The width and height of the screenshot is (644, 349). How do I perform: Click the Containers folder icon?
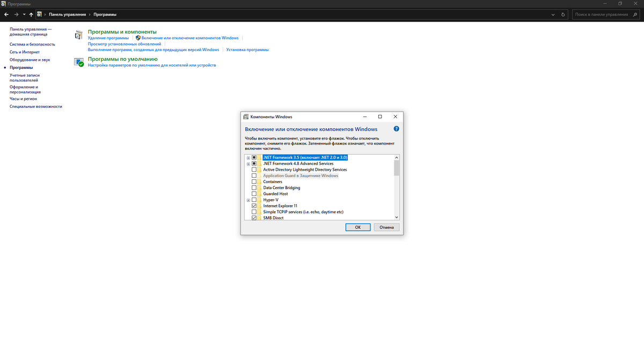260,181
